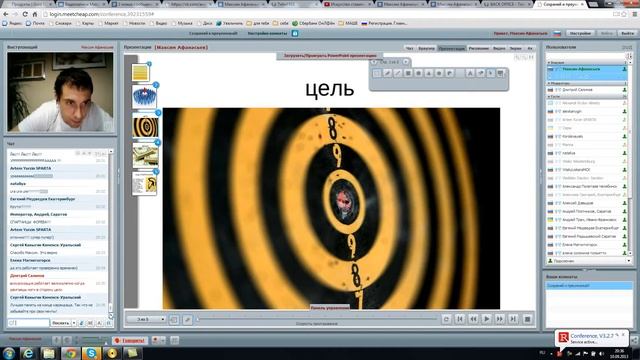Select the rectangular selection drawing tool
640x360 pixels.
(x=377, y=73)
